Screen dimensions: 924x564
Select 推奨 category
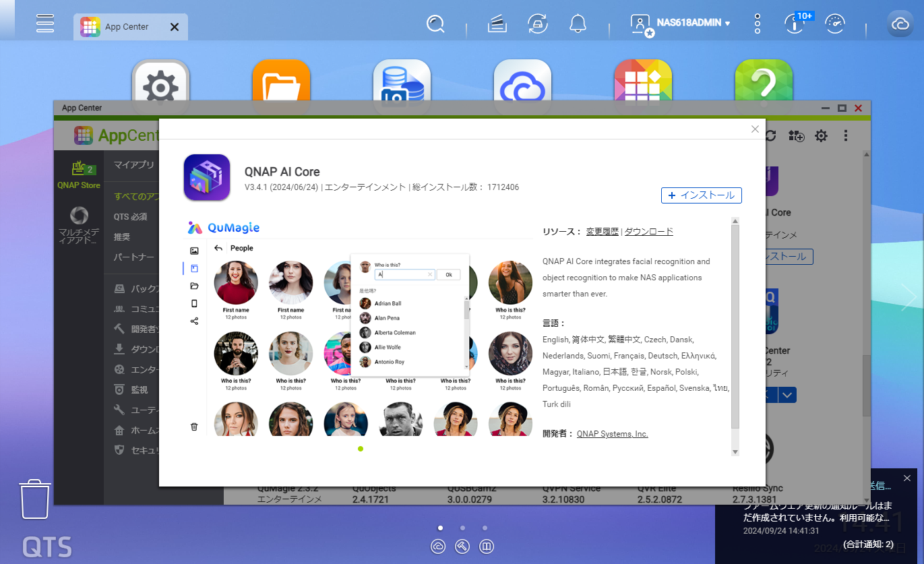122,237
